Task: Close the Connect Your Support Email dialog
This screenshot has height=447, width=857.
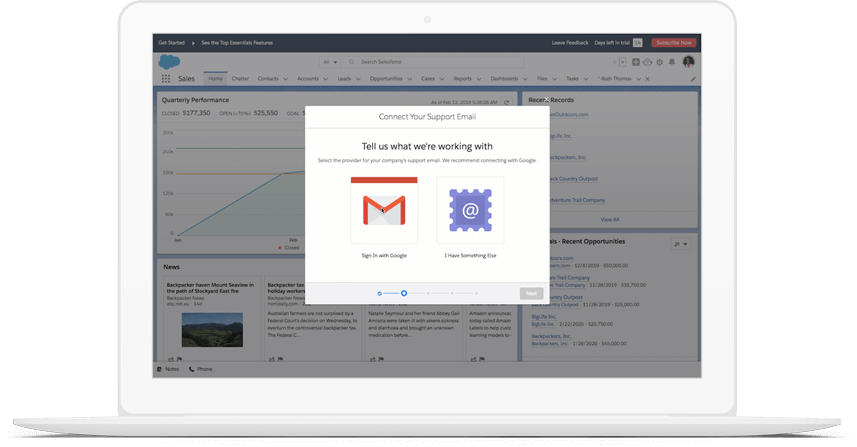Action: (x=545, y=99)
